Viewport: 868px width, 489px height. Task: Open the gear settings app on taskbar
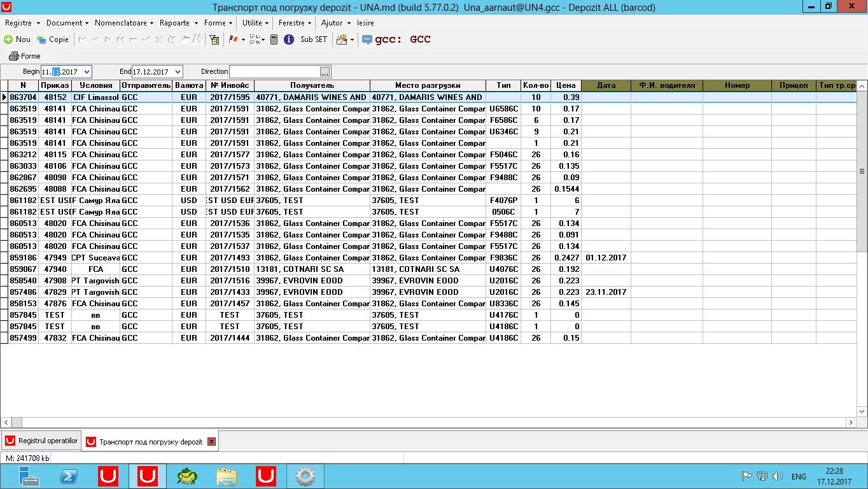pyautogui.click(x=305, y=476)
